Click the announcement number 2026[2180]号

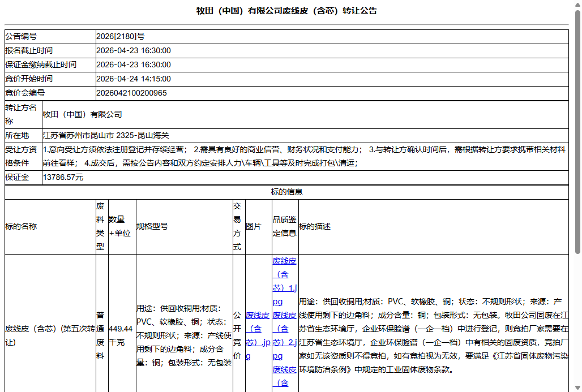pos(121,36)
